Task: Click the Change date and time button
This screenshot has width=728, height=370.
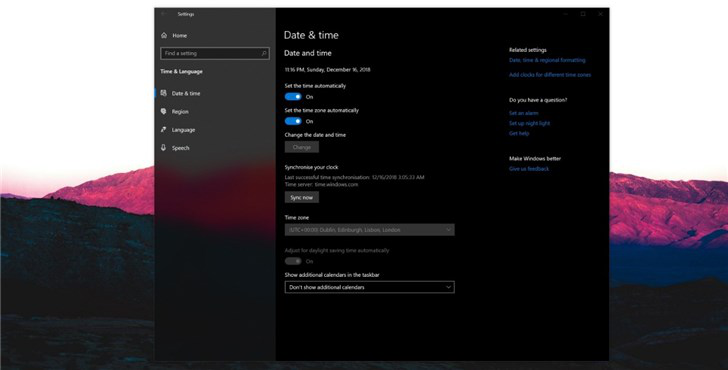Action: point(302,147)
